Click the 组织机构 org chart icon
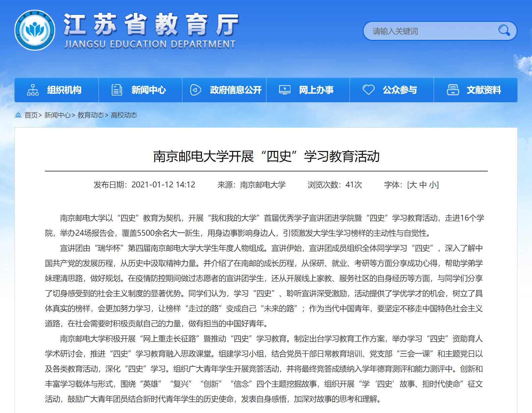Screen dimensions: 532x413 coord(33,90)
